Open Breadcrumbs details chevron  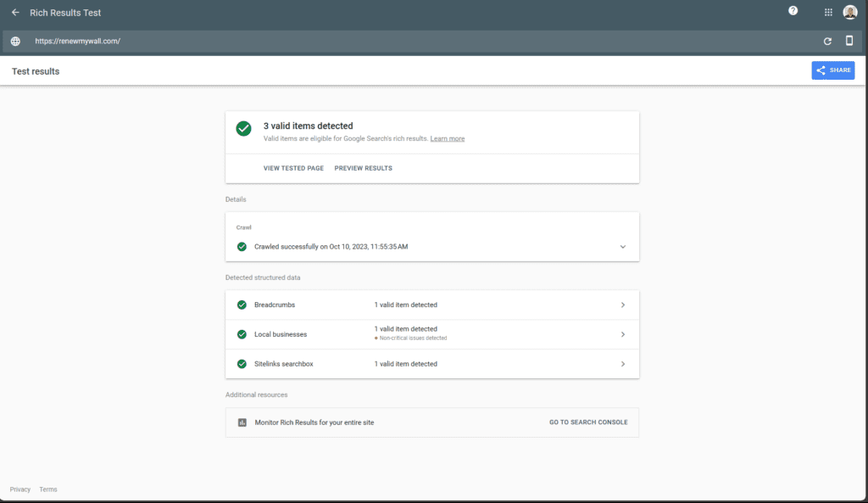[x=623, y=305]
